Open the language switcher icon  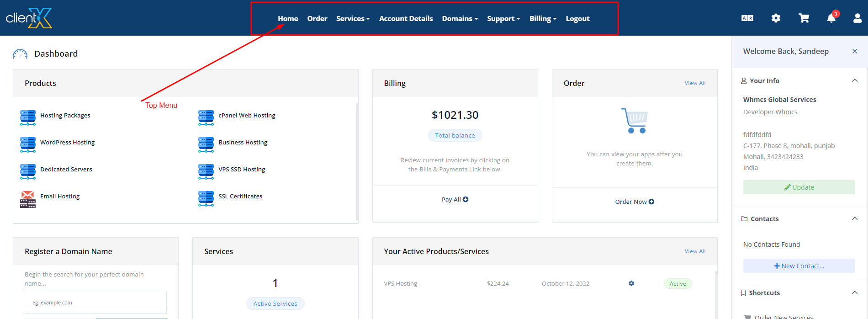[747, 18]
